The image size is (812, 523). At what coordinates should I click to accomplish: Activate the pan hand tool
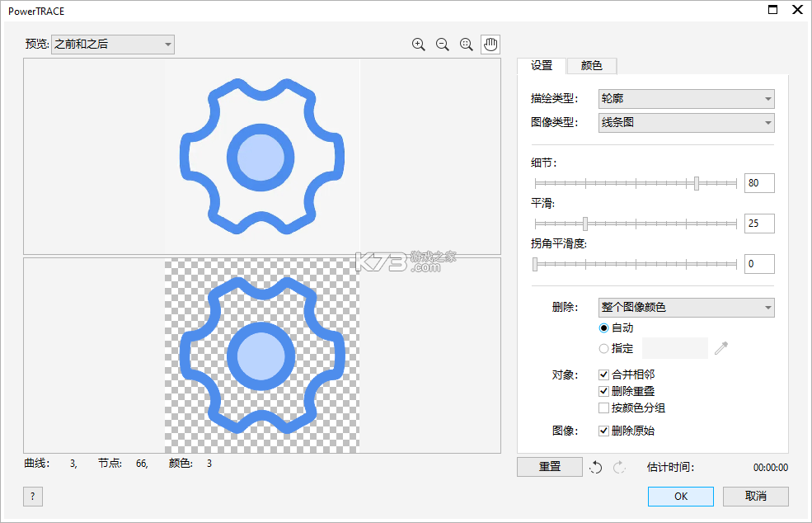[490, 45]
